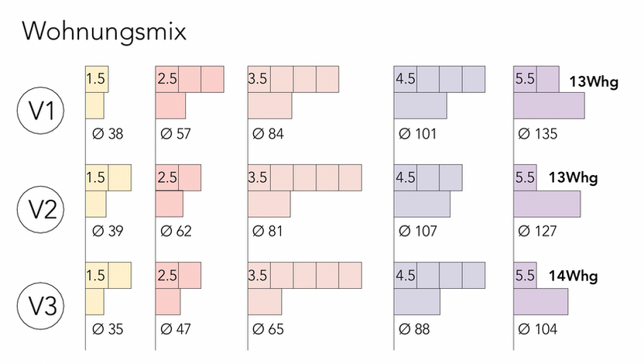Click the 14Whg label in V3 row

574,276
